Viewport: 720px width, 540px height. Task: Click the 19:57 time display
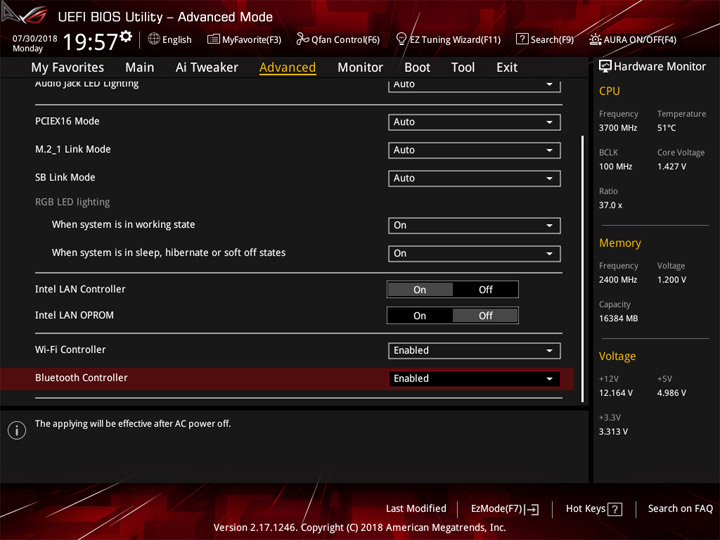click(90, 42)
